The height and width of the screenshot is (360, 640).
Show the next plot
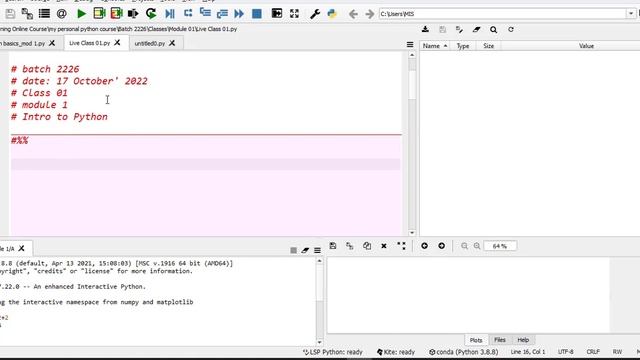tap(442, 246)
